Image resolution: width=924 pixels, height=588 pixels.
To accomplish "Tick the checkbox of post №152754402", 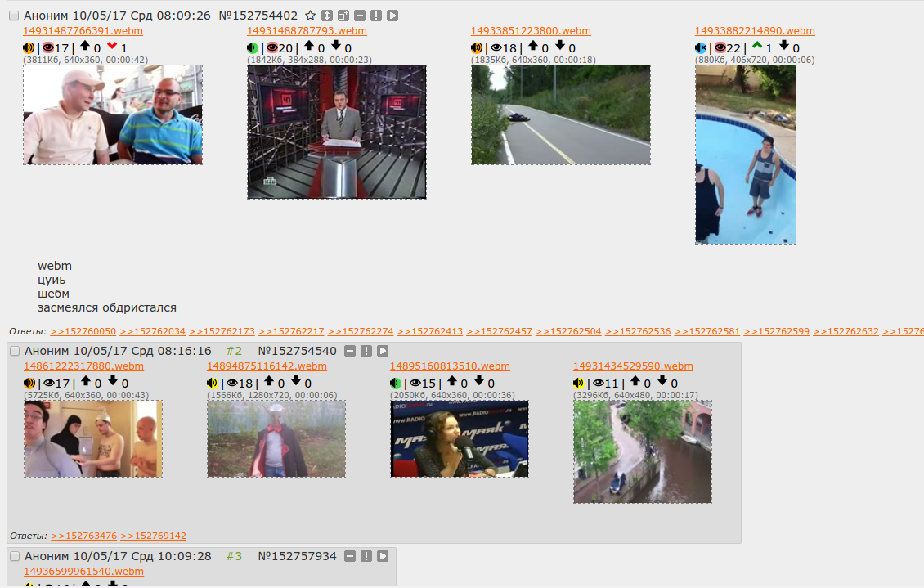I will coord(14,16).
